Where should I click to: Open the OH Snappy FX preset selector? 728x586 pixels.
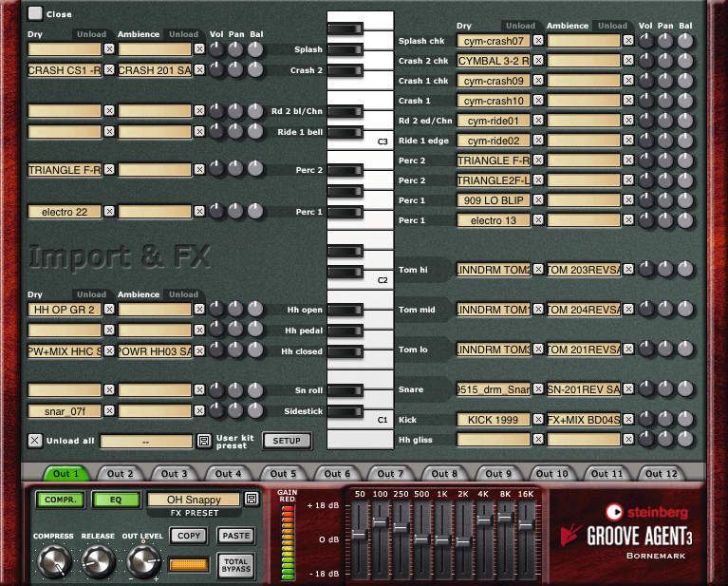point(194,500)
